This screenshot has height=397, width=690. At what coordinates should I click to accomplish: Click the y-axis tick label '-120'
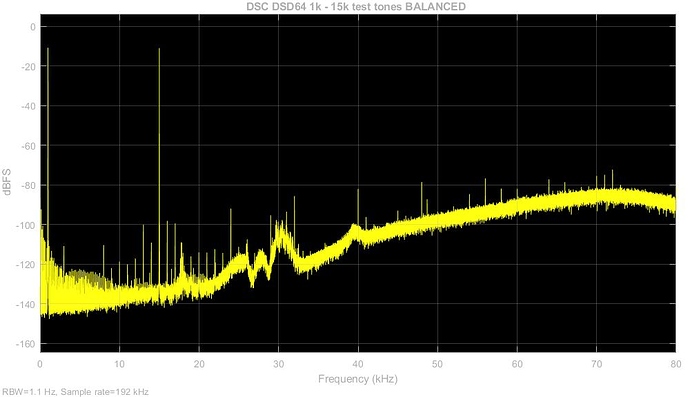[x=26, y=265]
